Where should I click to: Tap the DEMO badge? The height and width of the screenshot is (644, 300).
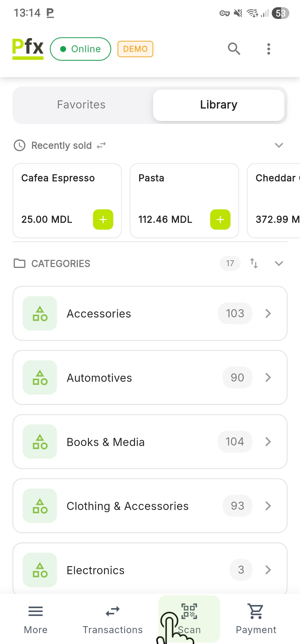coord(135,49)
